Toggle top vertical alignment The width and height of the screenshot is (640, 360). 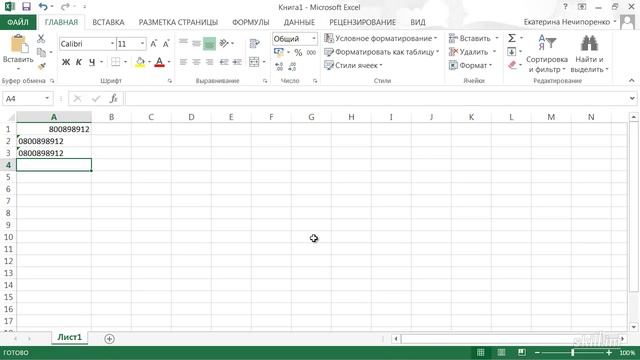183,43
